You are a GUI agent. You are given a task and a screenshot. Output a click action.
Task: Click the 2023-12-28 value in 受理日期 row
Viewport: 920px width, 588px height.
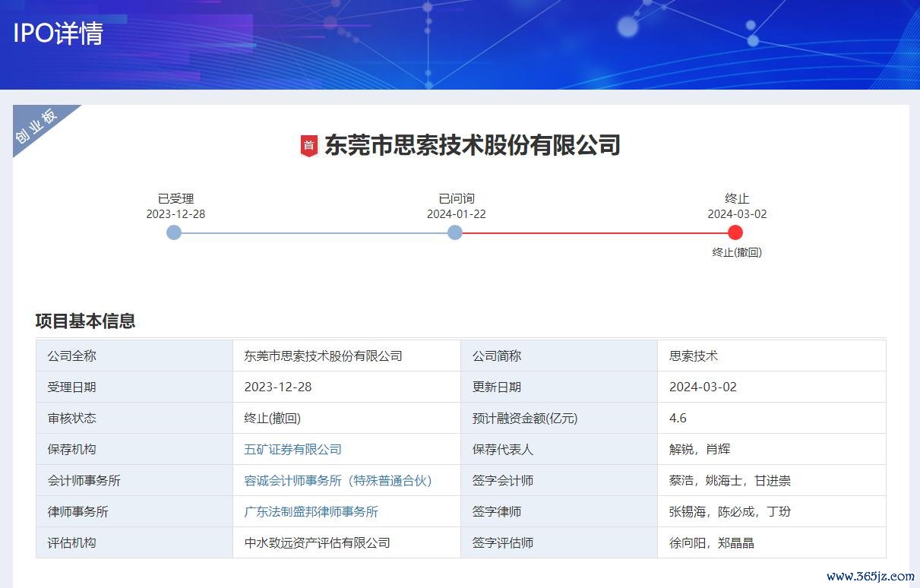(278, 387)
